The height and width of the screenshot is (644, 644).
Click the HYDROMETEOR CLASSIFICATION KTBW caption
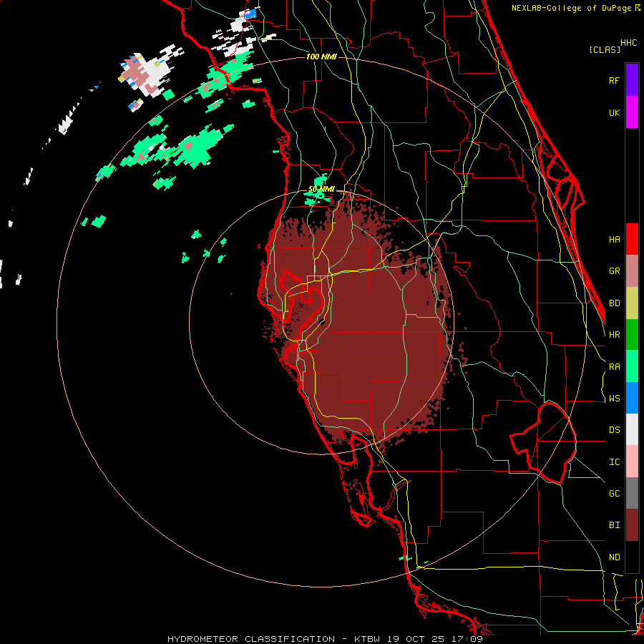[x=325, y=639]
